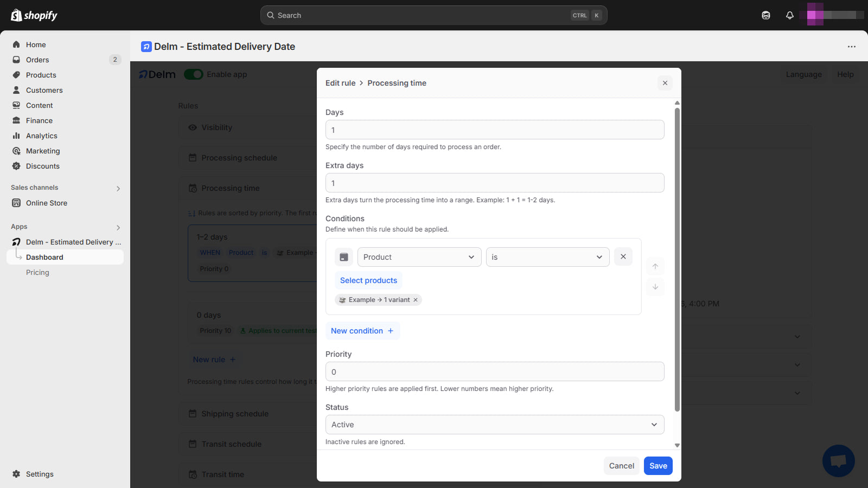This screenshot has height=488, width=868.
Task: Open the Orders icon in sidebar
Action: pyautogui.click(x=16, y=60)
